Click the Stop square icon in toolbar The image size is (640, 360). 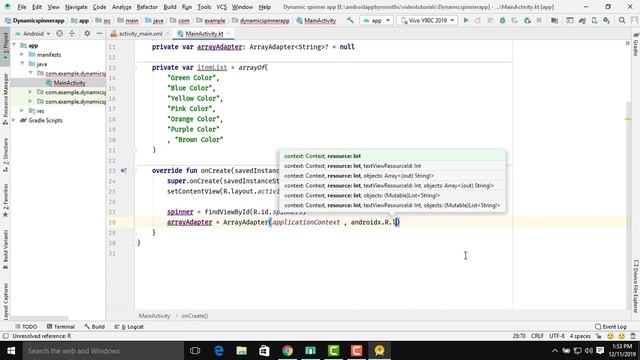539,20
